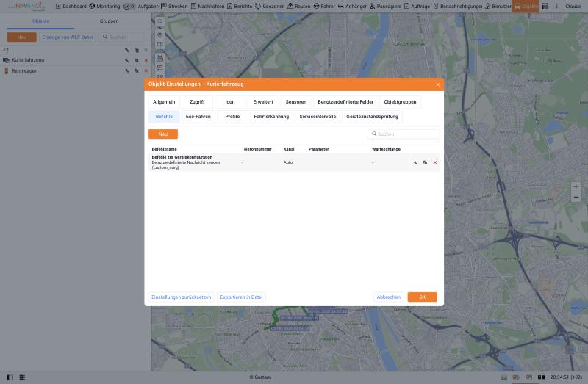Copy the Kurierfahrzeug object
This screenshot has height=384, width=588.
pyautogui.click(x=137, y=60)
